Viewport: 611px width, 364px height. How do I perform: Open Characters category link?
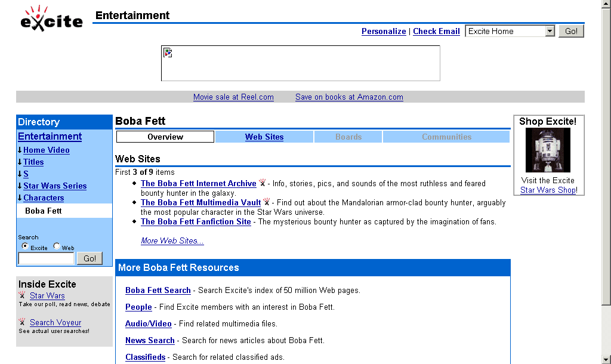point(44,198)
